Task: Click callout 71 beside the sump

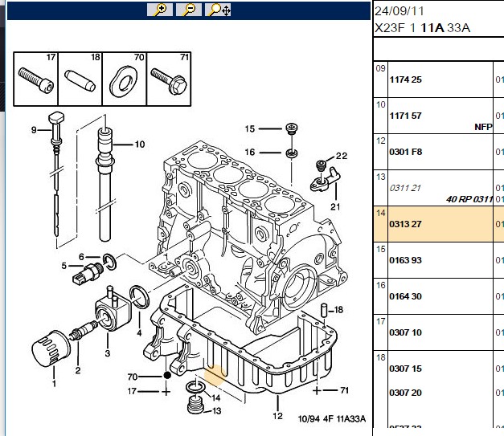Action: 345,390
